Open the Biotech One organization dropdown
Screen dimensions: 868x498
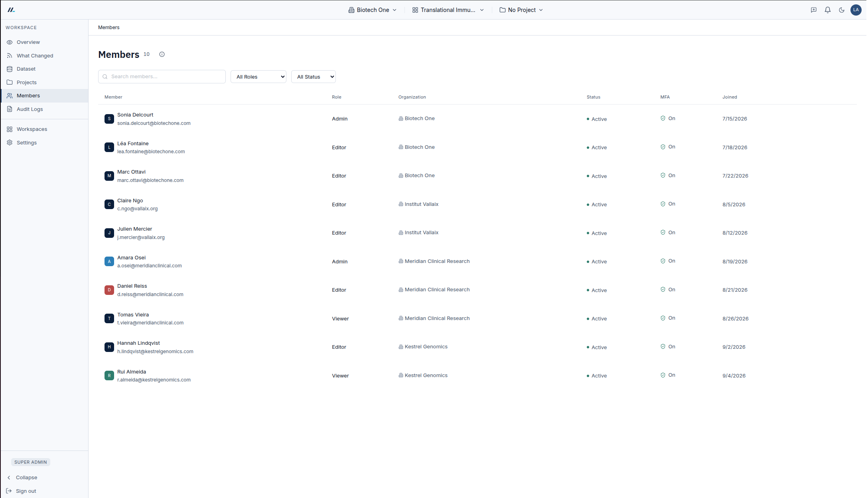tap(373, 10)
